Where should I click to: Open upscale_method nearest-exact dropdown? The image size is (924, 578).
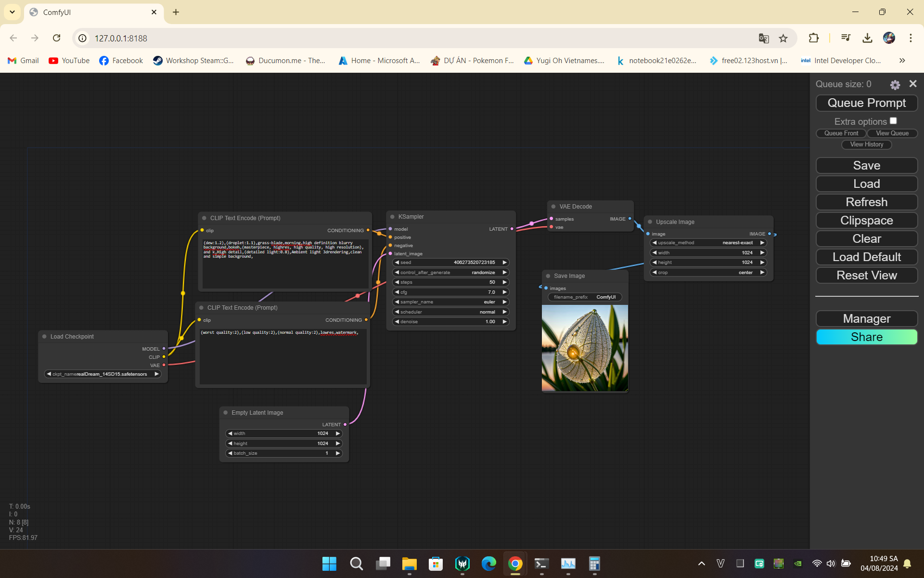click(708, 243)
